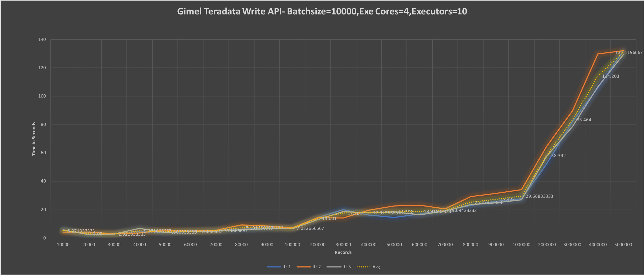
Task: Select the 19.69433333 data label
Action: pos(463,210)
